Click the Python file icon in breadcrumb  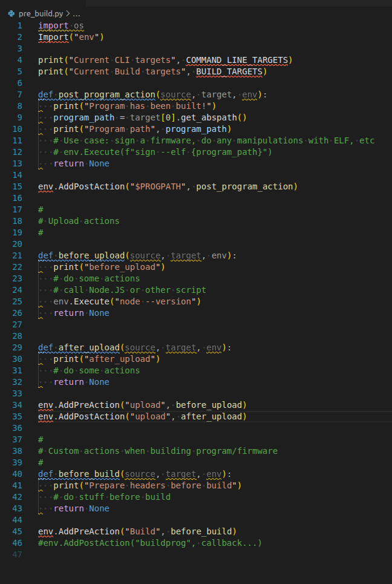(11, 13)
